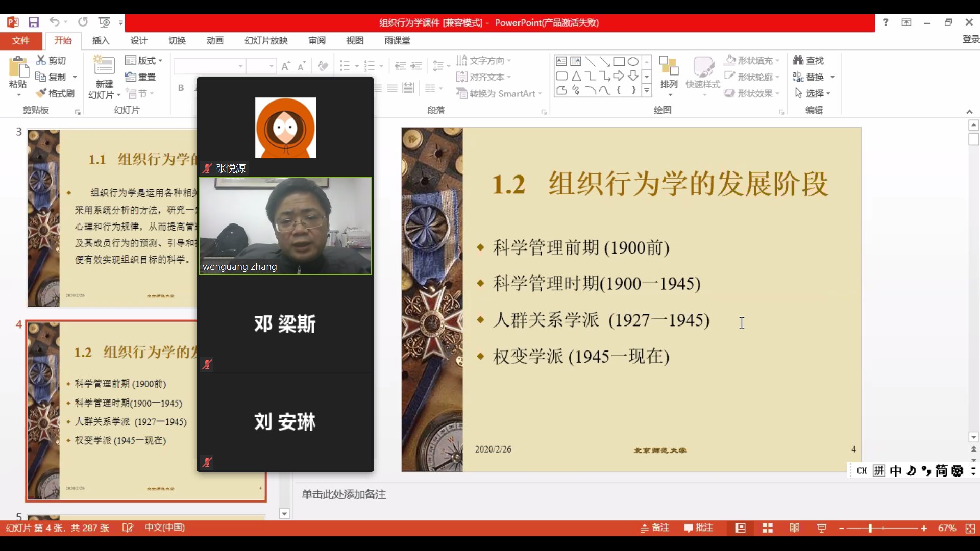Toggle bold formatting

coord(181,88)
